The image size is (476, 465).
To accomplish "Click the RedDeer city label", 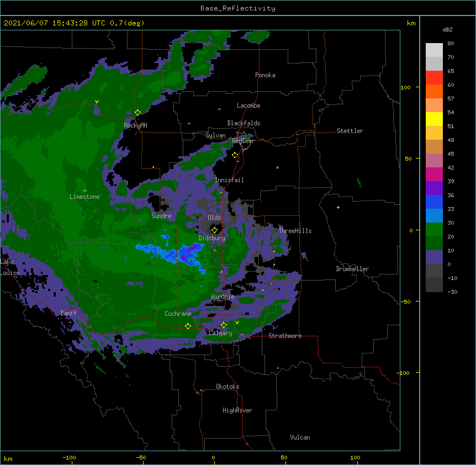I will pos(243,141).
